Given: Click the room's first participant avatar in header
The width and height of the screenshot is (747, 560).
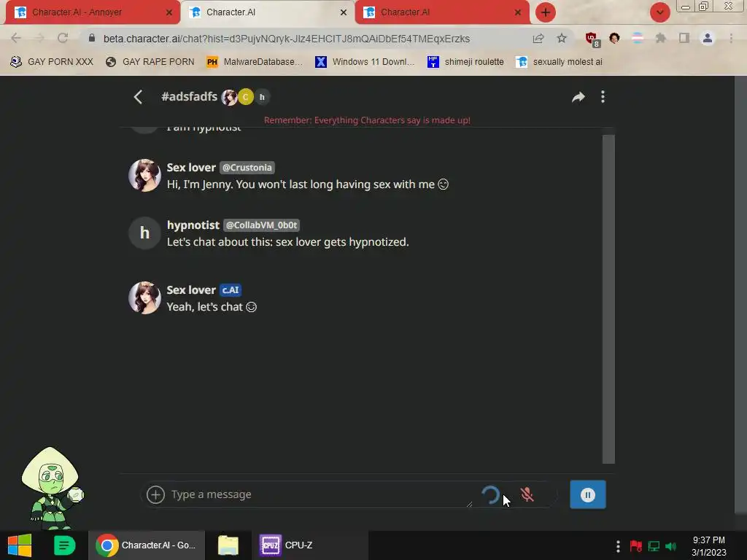Looking at the screenshot, I should tap(229, 97).
